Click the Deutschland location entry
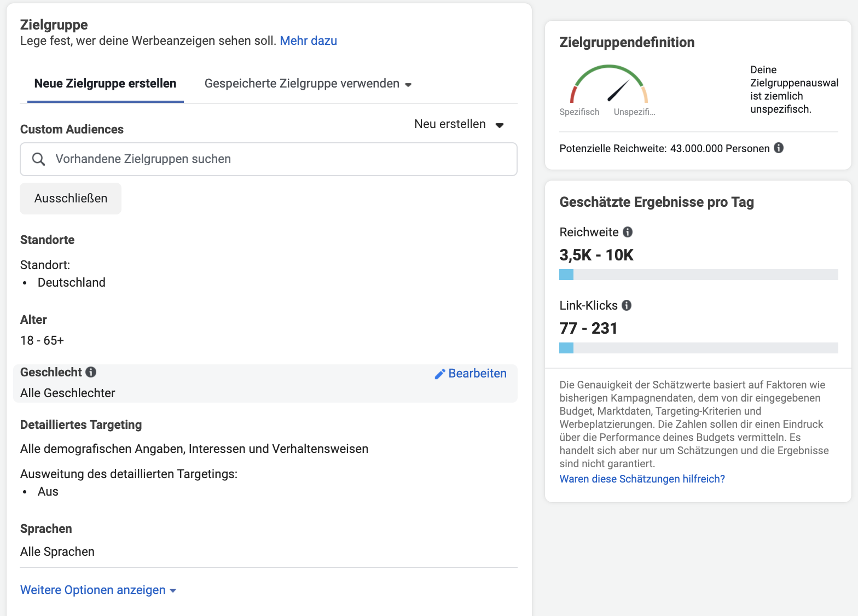Image resolution: width=858 pixels, height=616 pixels. [72, 283]
